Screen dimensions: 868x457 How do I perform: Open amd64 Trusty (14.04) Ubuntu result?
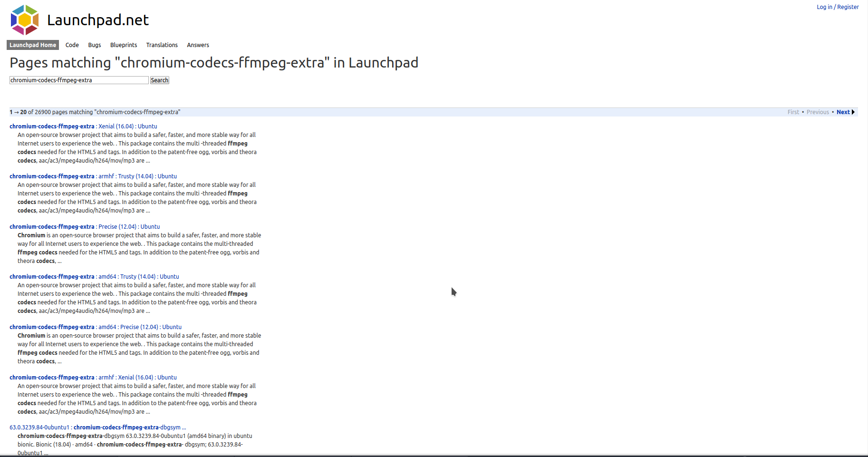click(94, 277)
